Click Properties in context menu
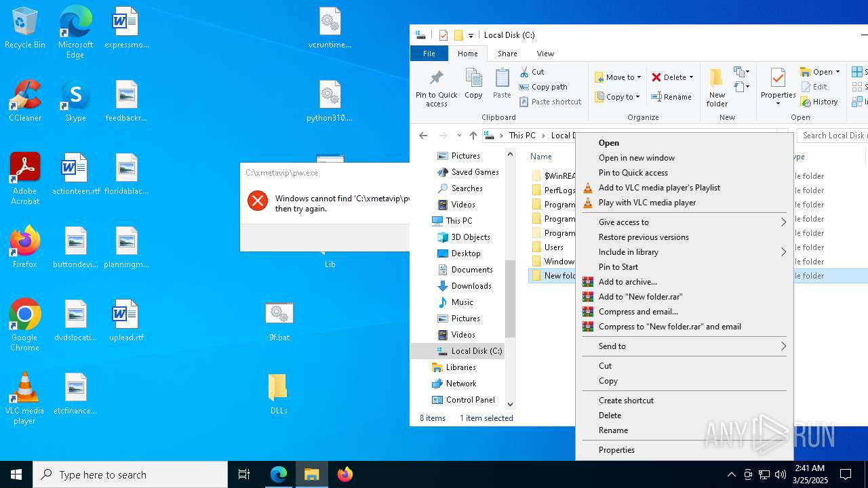The height and width of the screenshot is (488, 868). (684, 450)
